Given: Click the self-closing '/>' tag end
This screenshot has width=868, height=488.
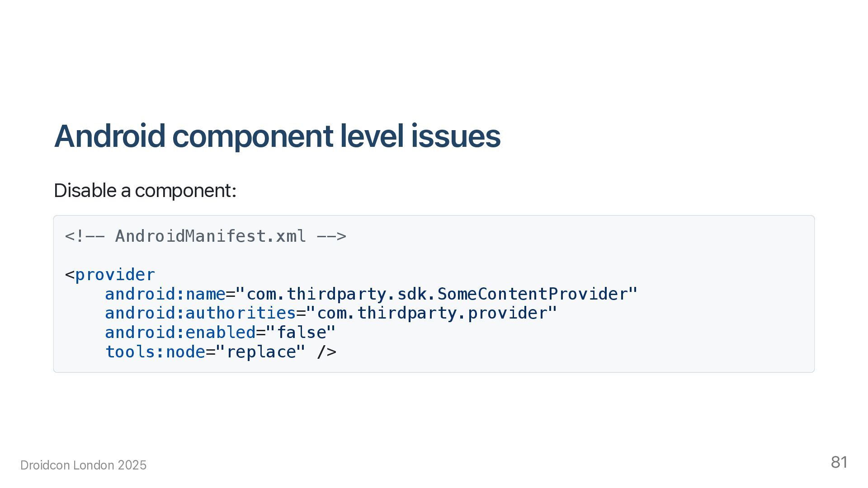Looking at the screenshot, I should [x=326, y=352].
